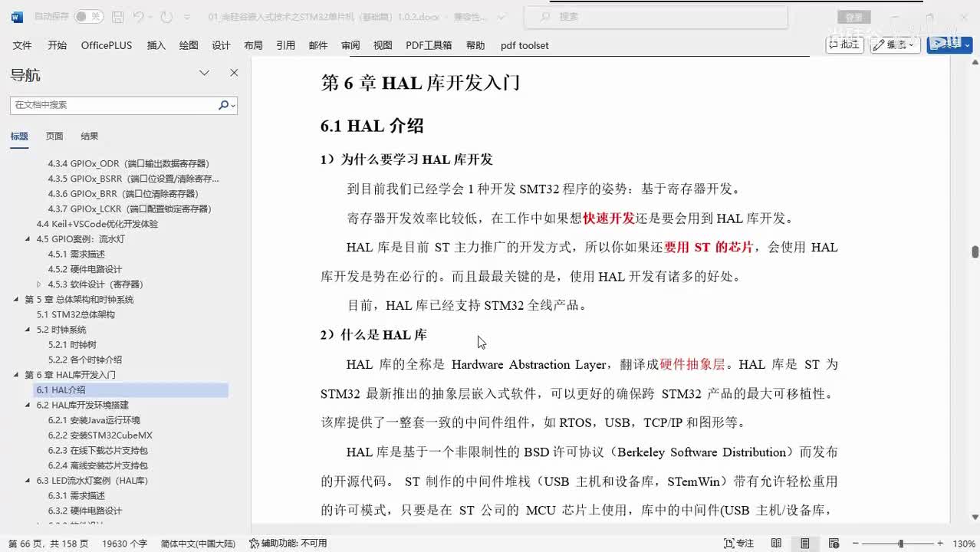Go to heading 4.5.1 需求描述
The image size is (980, 552).
(x=76, y=254)
